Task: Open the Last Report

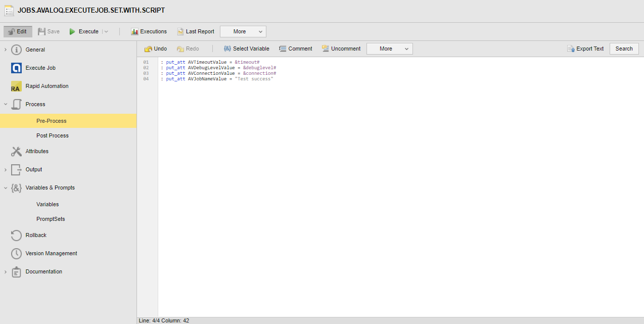Action: [195, 31]
